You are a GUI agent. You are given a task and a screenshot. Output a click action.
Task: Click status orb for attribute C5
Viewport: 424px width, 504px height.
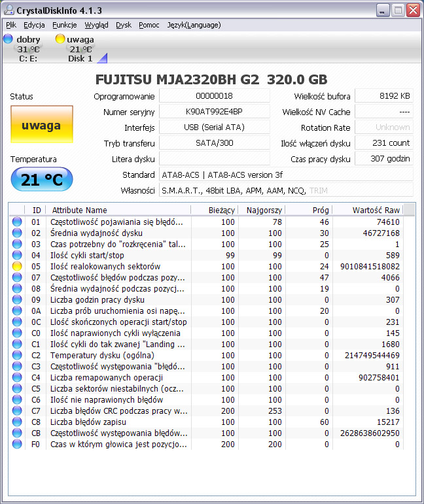click(17, 388)
